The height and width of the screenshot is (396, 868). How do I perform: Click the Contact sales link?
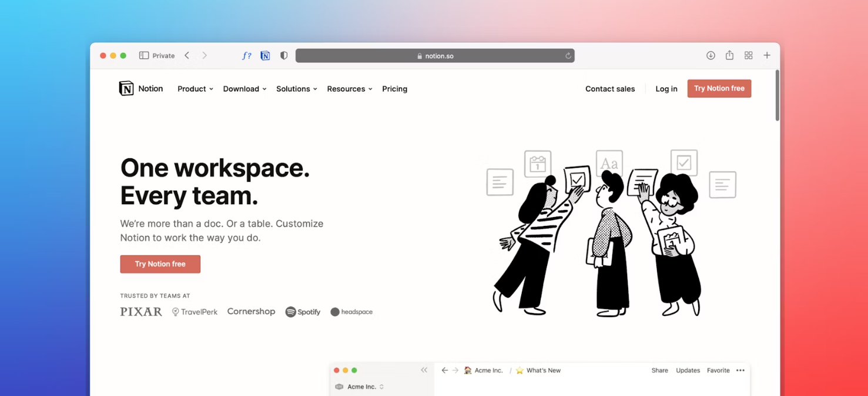(610, 89)
